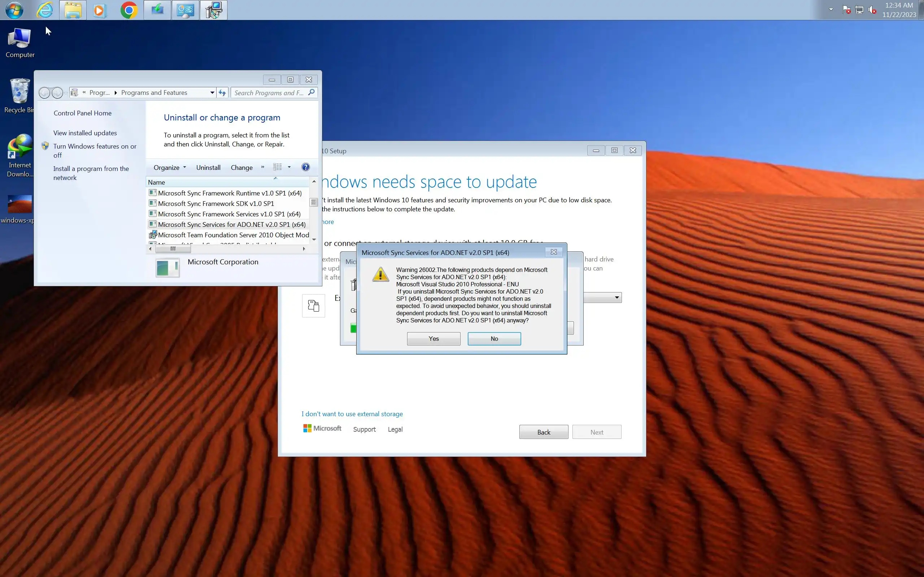924x577 pixels.
Task: Click the horizontal scrollbar thumb in the programs list
Action: click(173, 249)
